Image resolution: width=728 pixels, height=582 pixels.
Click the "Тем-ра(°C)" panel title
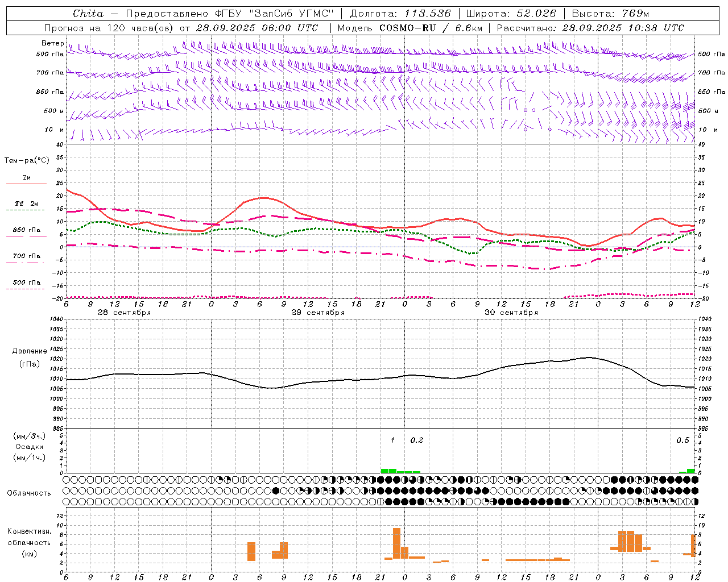[27, 161]
